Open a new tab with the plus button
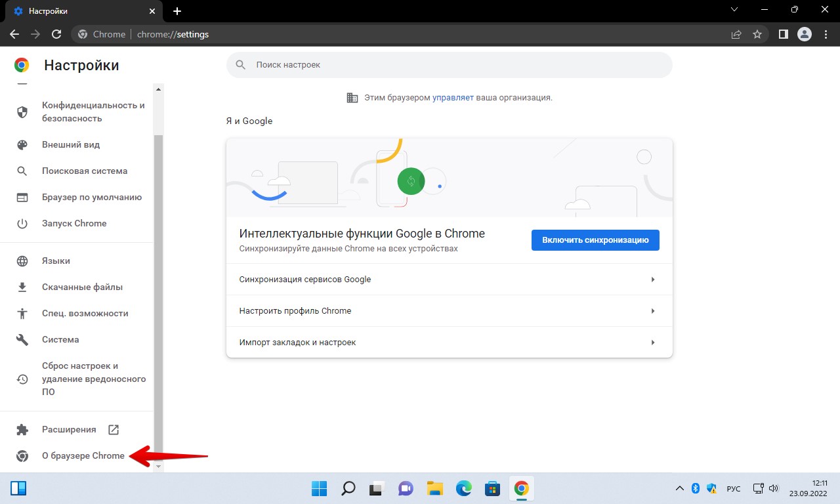The image size is (840, 504). [177, 11]
